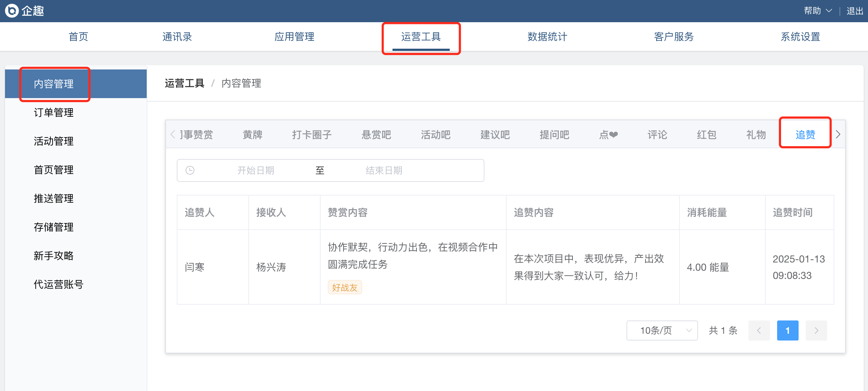
Task: Switch to the 红包 tab
Action: pyautogui.click(x=706, y=135)
